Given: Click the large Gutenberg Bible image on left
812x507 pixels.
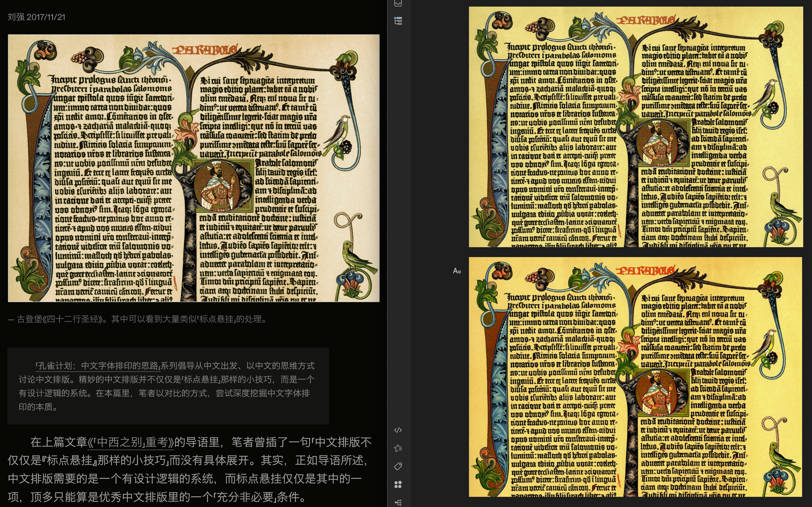Looking at the screenshot, I should click(x=194, y=168).
